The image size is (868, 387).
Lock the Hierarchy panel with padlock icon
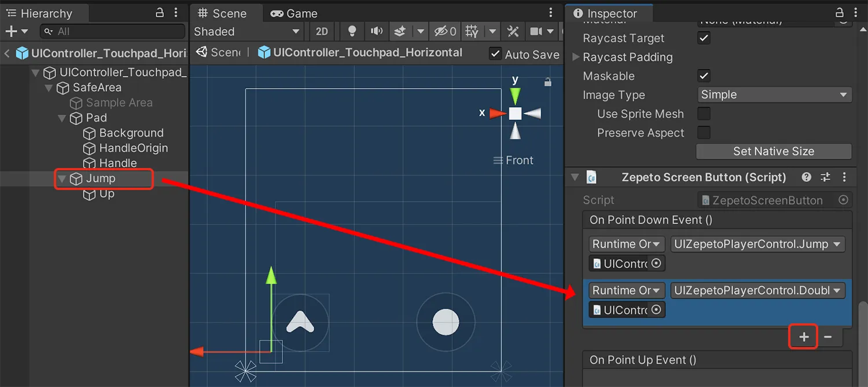(160, 13)
